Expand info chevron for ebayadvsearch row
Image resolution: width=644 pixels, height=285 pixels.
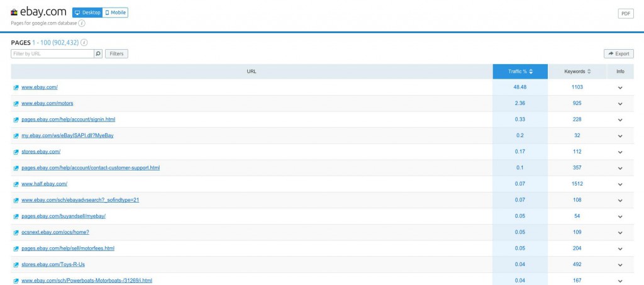pyautogui.click(x=619, y=201)
